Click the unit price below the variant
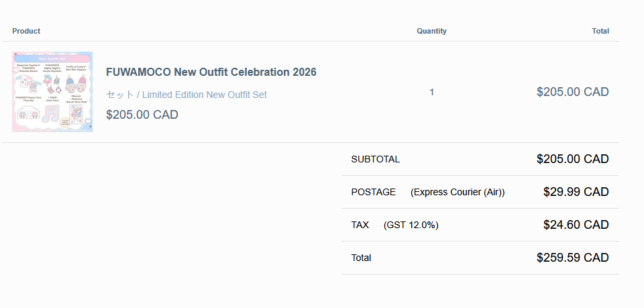The height and width of the screenshot is (308, 644). click(142, 115)
